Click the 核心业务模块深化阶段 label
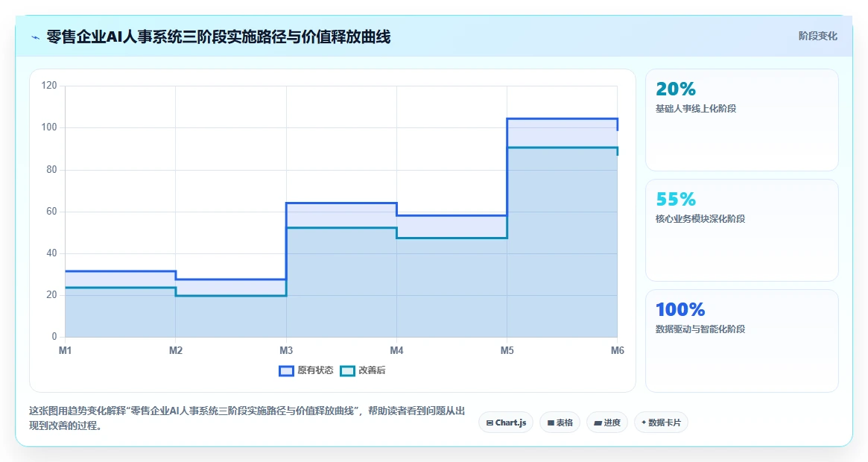868x462 pixels. [700, 219]
